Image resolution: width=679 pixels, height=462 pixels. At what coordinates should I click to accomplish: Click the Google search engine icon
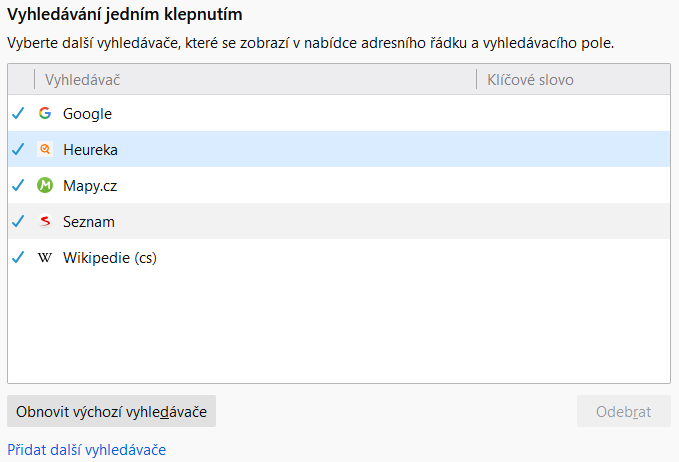click(45, 113)
